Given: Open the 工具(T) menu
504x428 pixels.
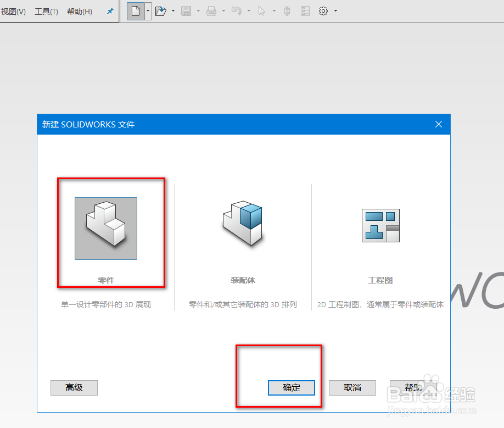Looking at the screenshot, I should click(46, 12).
